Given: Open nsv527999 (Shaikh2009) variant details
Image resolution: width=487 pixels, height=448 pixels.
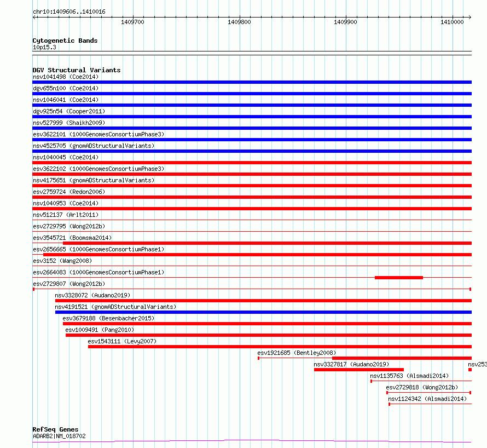Looking at the screenshot, I should pyautogui.click(x=69, y=123).
